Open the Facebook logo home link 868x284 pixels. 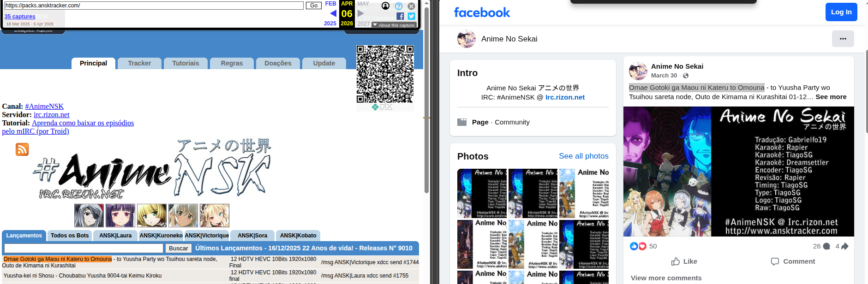coord(482,12)
